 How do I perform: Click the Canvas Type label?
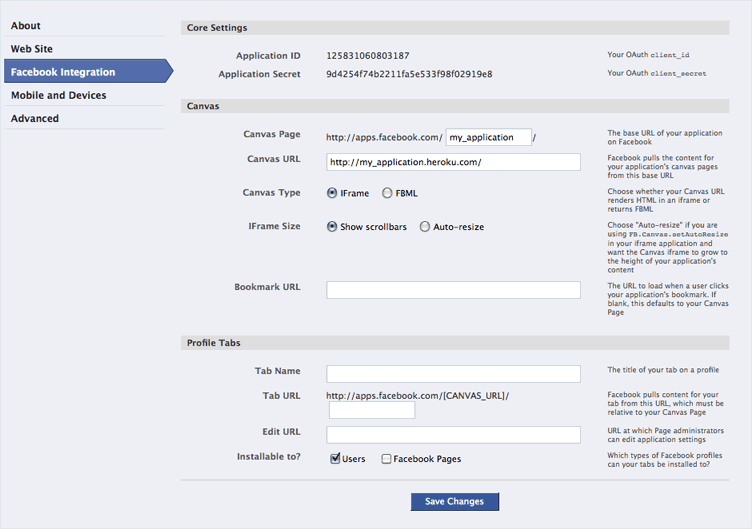(x=271, y=192)
